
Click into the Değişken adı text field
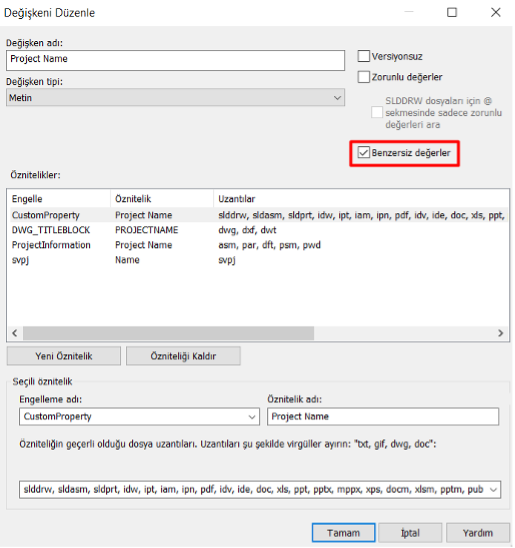click(175, 60)
